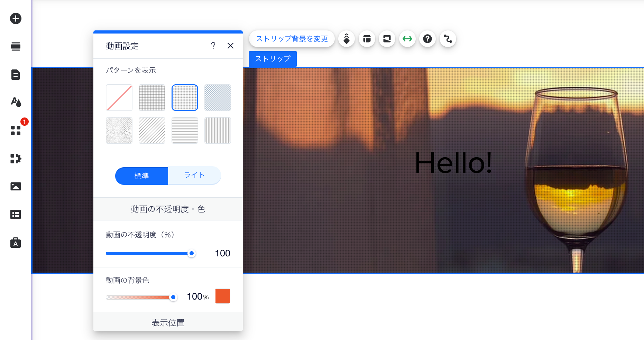Screen dimensions: 644x340
Task: Click ストリップ背景を変更 button
Action: 292,39
